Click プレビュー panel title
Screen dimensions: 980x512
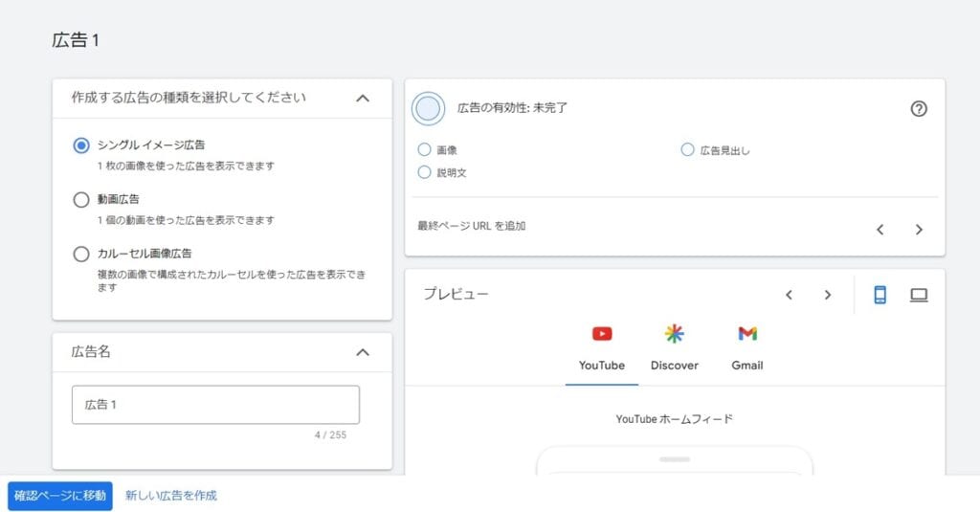point(456,294)
